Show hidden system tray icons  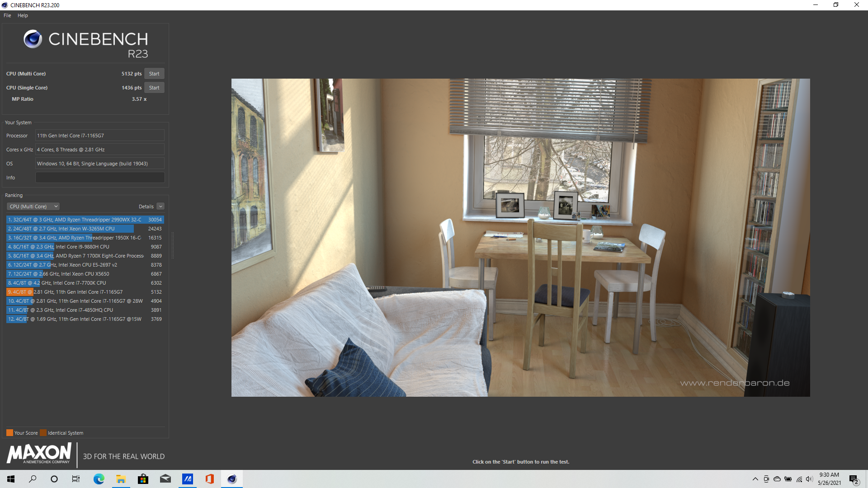click(755, 479)
